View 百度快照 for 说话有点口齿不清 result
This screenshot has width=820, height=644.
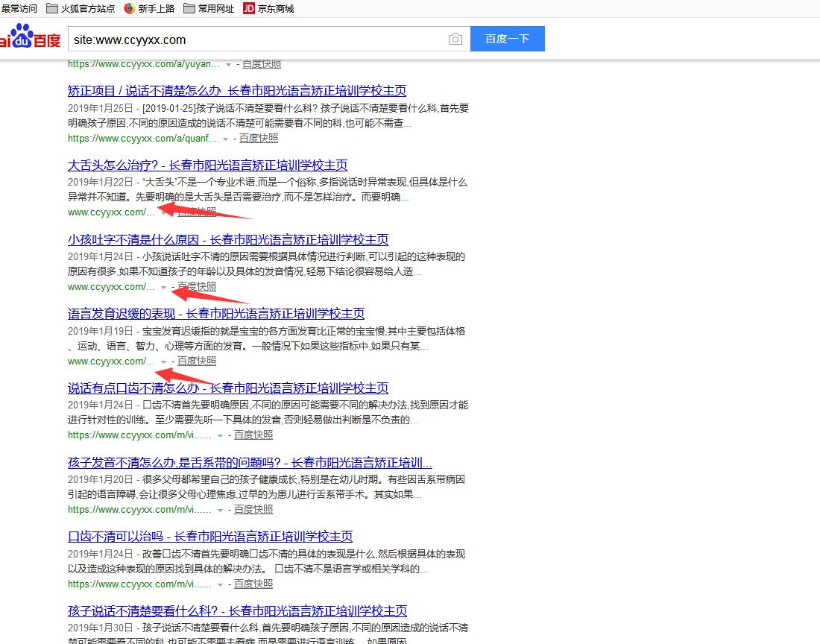point(253,435)
